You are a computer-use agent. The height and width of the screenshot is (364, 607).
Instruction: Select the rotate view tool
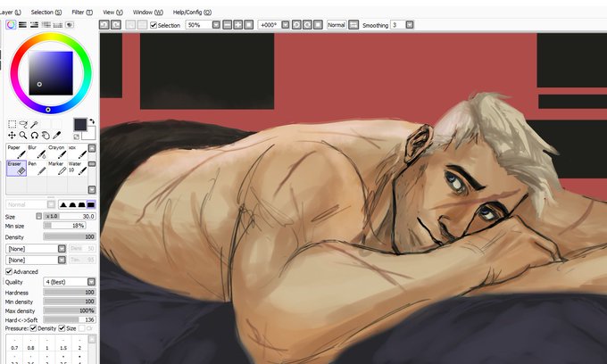point(35,135)
